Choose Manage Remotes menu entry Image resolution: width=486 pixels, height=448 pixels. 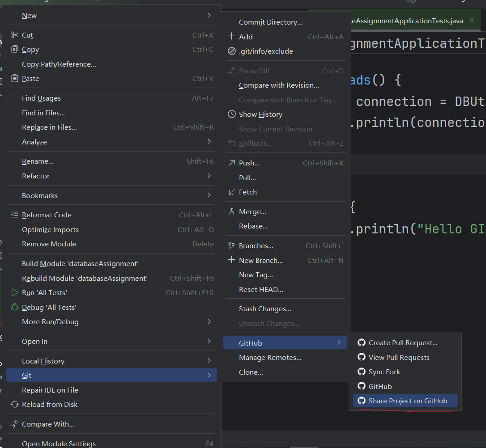coord(270,358)
